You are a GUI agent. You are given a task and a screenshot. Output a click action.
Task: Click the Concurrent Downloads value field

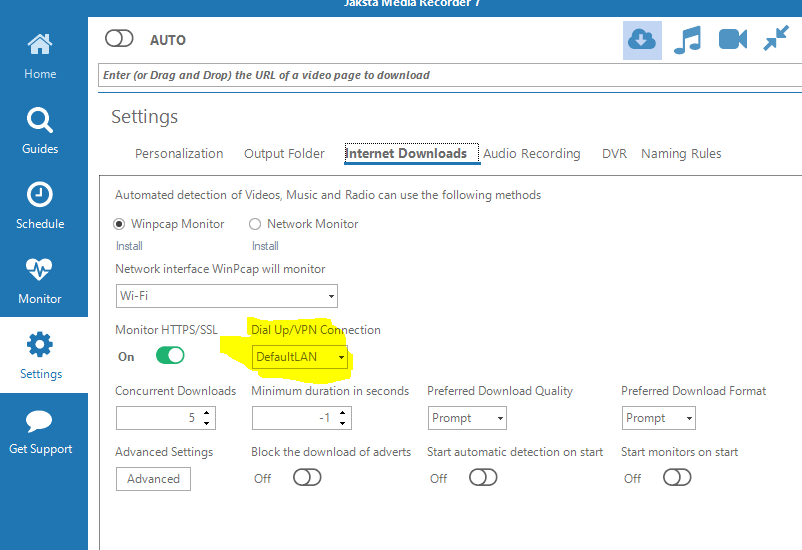(x=158, y=418)
